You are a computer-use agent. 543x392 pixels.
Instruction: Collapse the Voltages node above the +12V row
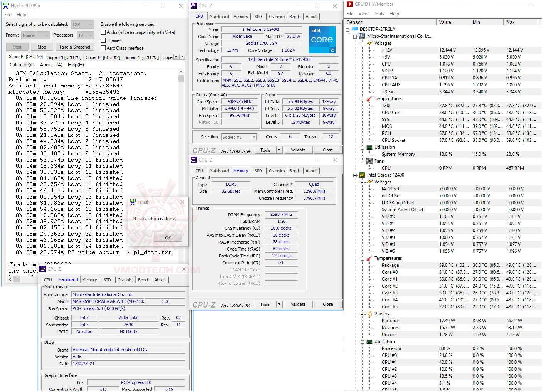coord(363,43)
